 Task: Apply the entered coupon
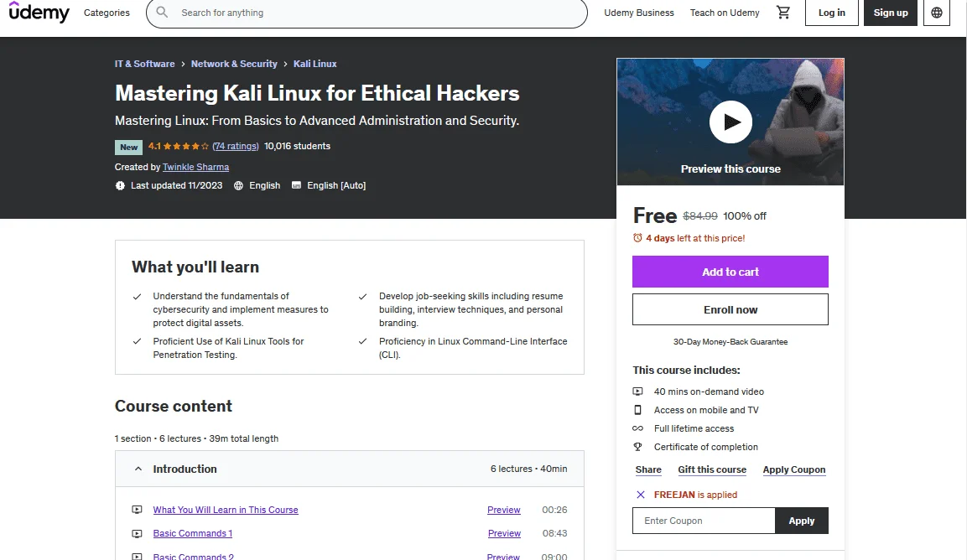tap(801, 521)
